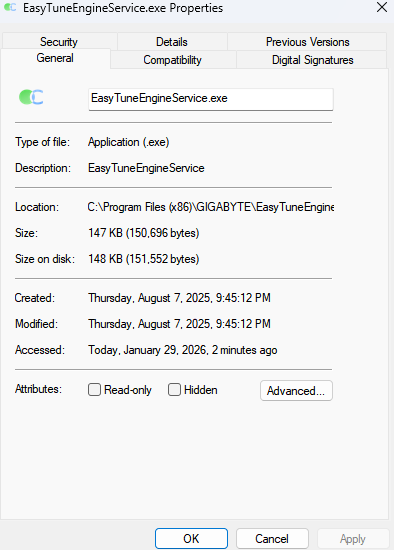The width and height of the screenshot is (394, 550).
Task: Click the Type of file label
Action: 42,142
